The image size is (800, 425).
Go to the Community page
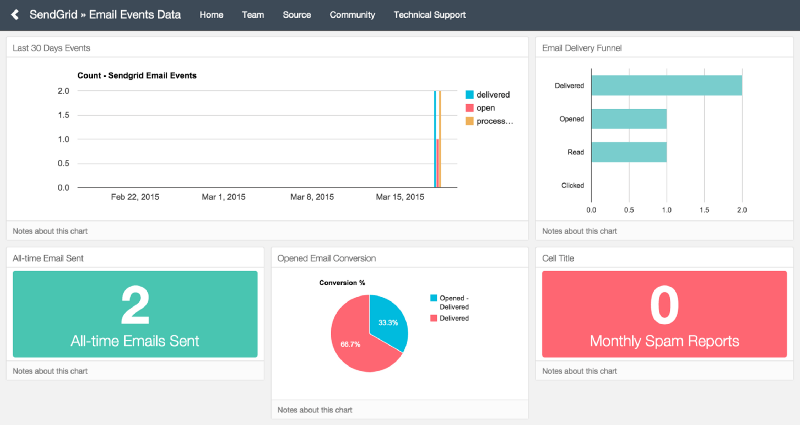click(x=352, y=15)
